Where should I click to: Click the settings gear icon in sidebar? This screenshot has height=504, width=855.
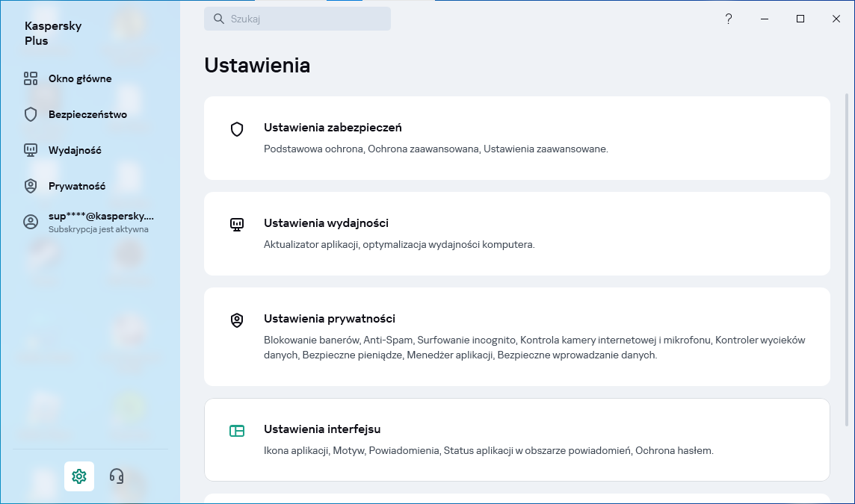(x=79, y=476)
